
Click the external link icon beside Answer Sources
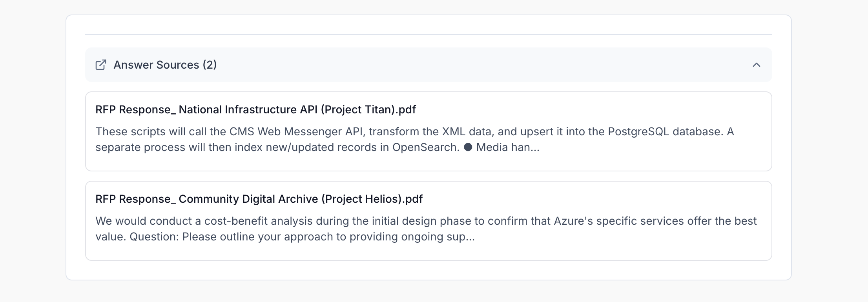pos(101,65)
